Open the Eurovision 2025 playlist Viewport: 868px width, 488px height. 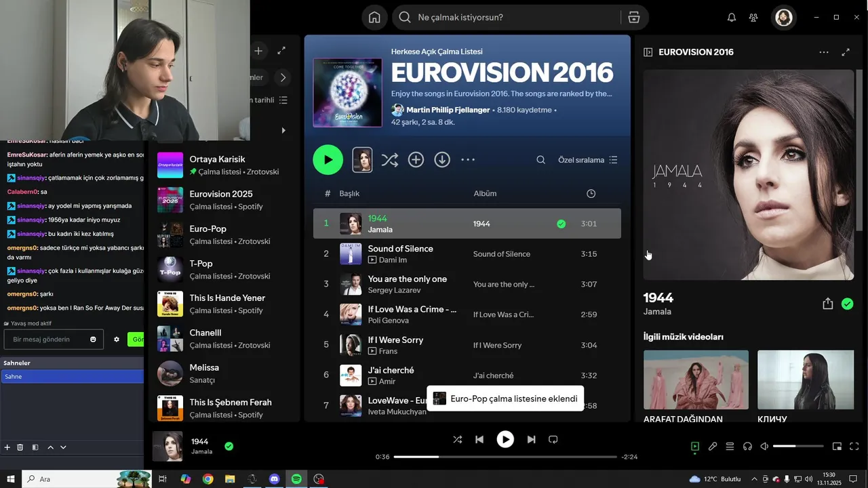[224, 200]
